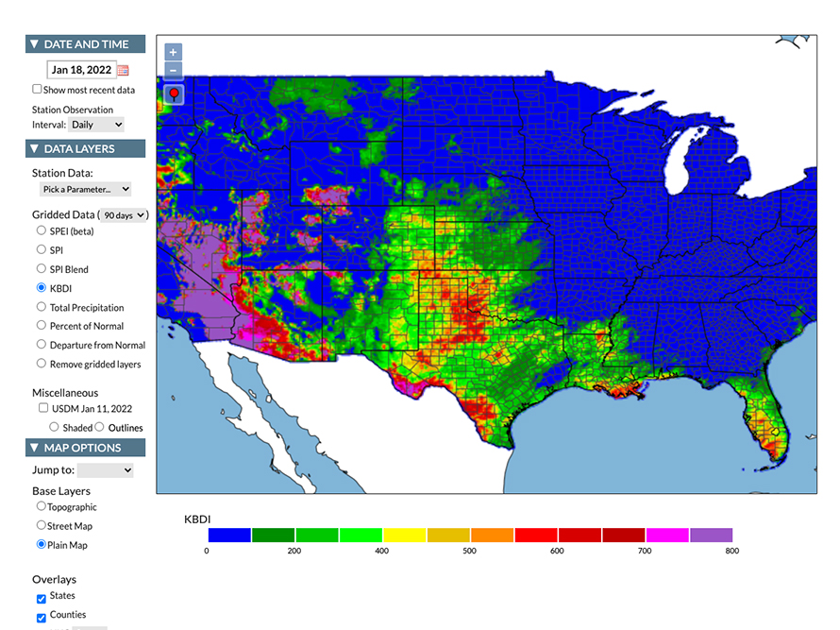Enable Show most recent data
This screenshot has width=840, height=630.
click(x=36, y=89)
